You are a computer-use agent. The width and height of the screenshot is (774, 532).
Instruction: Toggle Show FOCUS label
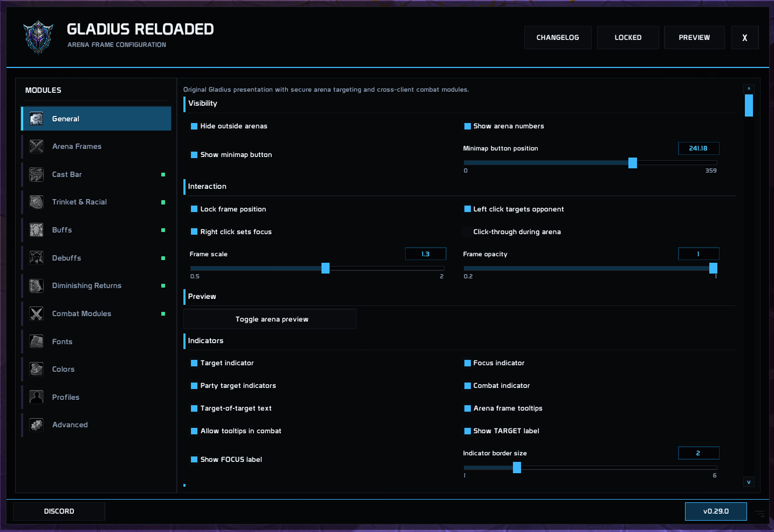click(194, 460)
